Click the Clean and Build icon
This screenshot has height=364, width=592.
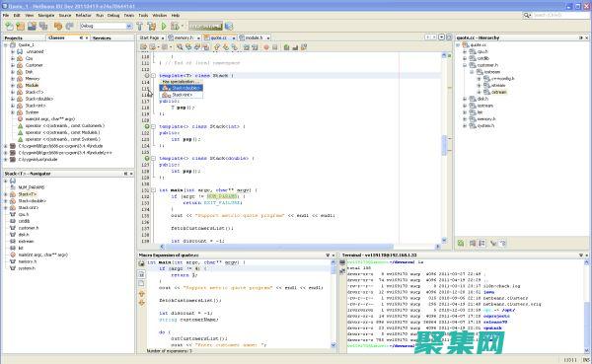151,26
